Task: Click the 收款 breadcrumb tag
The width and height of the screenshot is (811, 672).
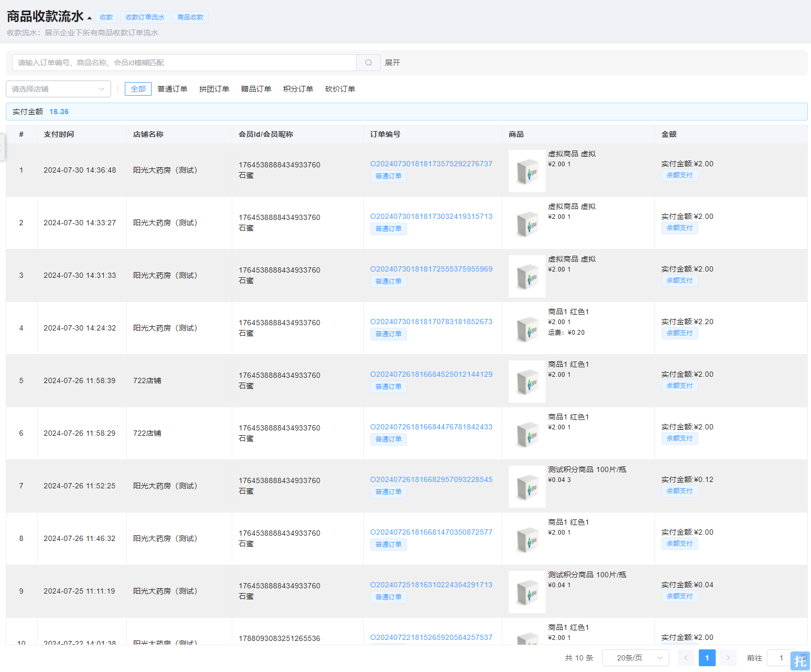Action: (106, 17)
